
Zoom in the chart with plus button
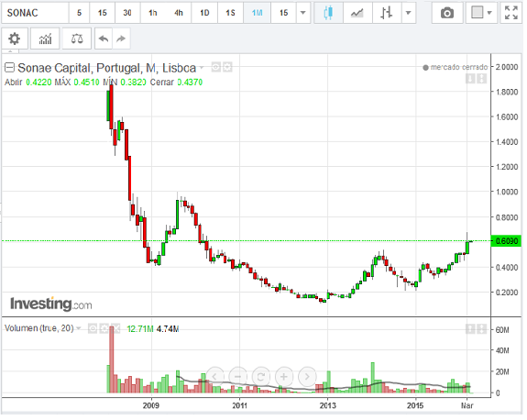[x=284, y=376]
